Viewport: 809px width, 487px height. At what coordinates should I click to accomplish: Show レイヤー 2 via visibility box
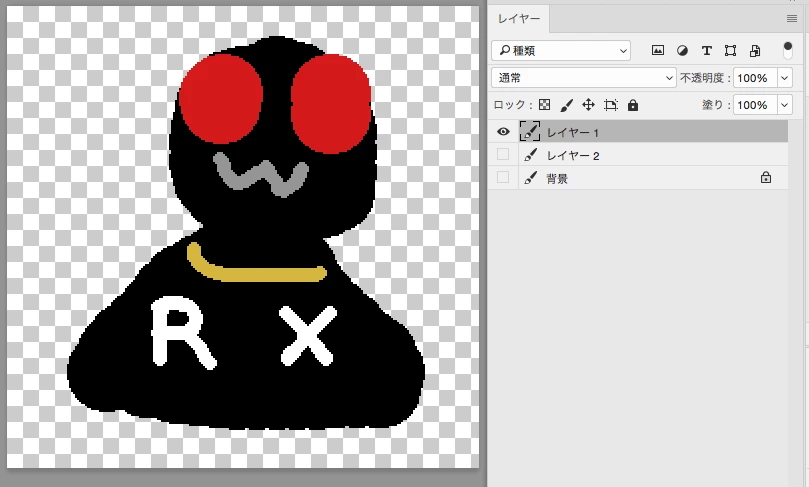[x=503, y=154]
